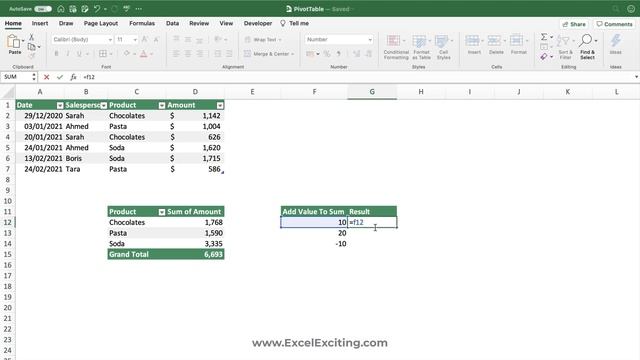Align text left
640x360 pixels.
tap(176, 54)
